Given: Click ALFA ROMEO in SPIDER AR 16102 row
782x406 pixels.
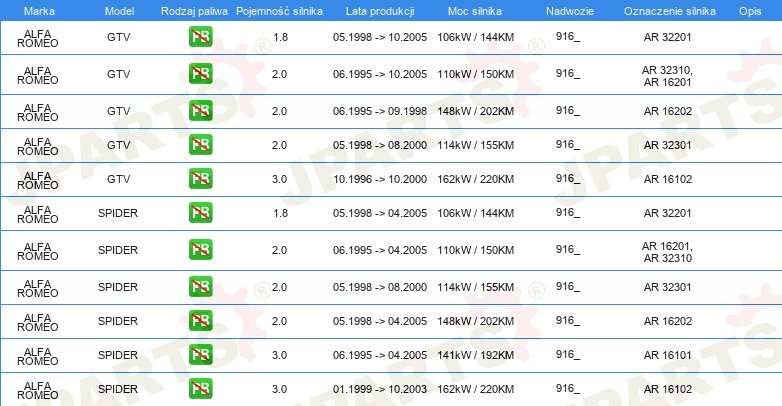Looking at the screenshot, I should 38,391.
